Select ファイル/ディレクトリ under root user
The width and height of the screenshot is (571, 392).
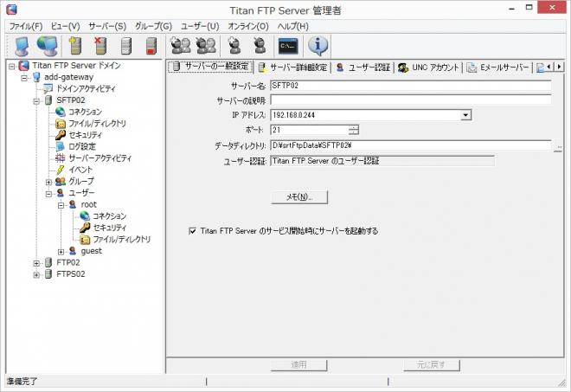pos(121,240)
